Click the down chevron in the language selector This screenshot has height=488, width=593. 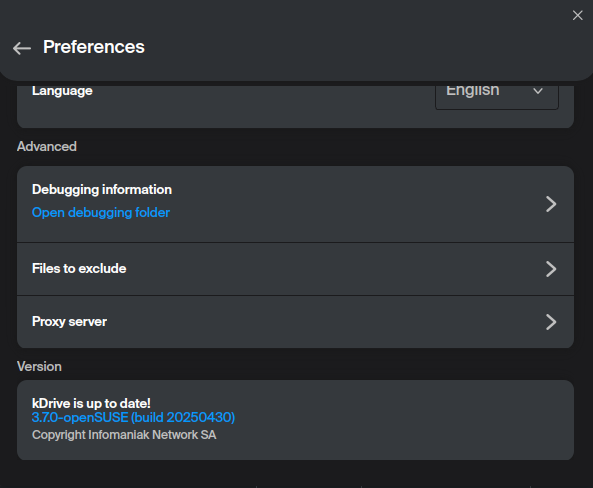[538, 91]
